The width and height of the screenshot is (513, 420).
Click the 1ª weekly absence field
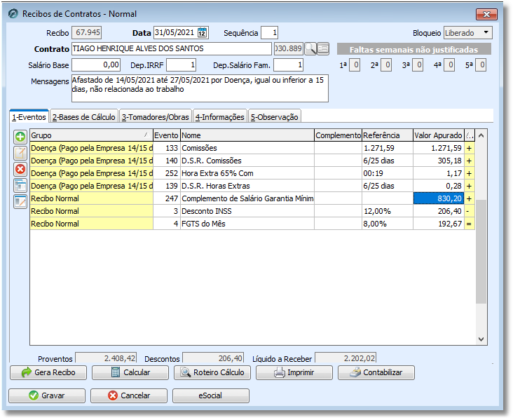(x=355, y=65)
